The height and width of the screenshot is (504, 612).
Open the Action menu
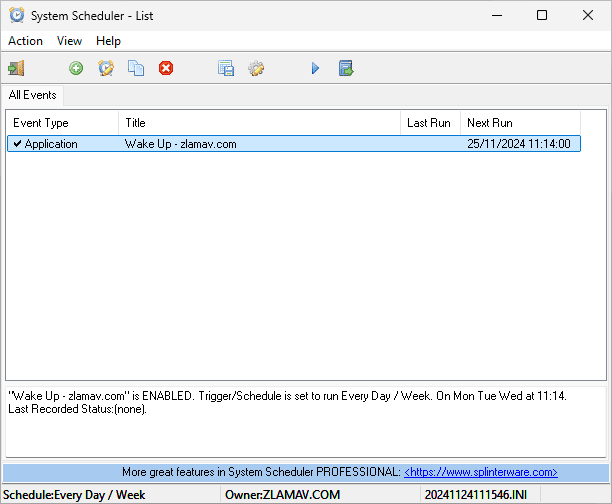pos(25,41)
